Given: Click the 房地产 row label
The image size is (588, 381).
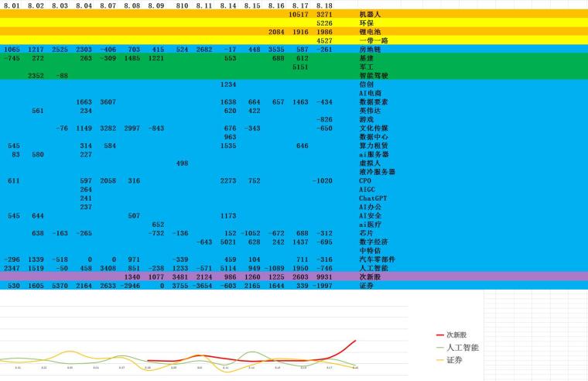Looking at the screenshot, I should 371,50.
